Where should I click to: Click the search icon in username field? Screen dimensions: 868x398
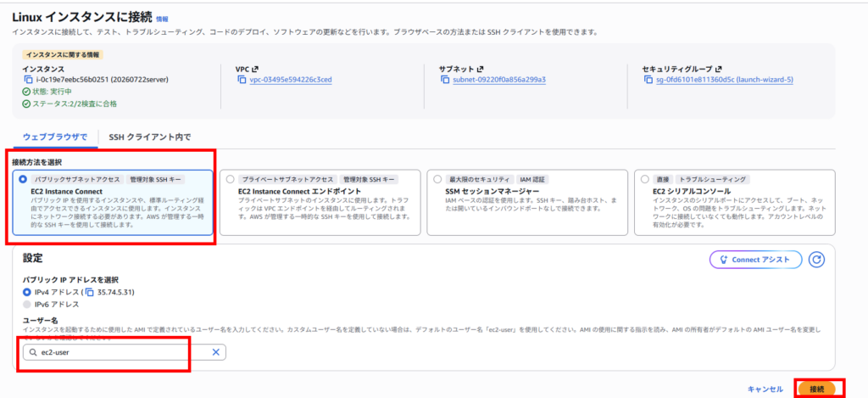pyautogui.click(x=33, y=352)
